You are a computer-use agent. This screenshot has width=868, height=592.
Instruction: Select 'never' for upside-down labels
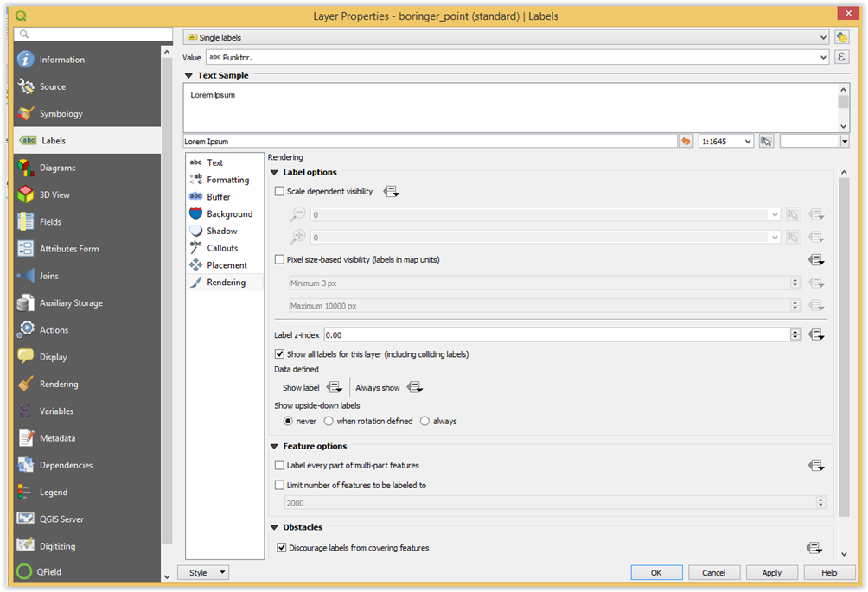point(288,421)
